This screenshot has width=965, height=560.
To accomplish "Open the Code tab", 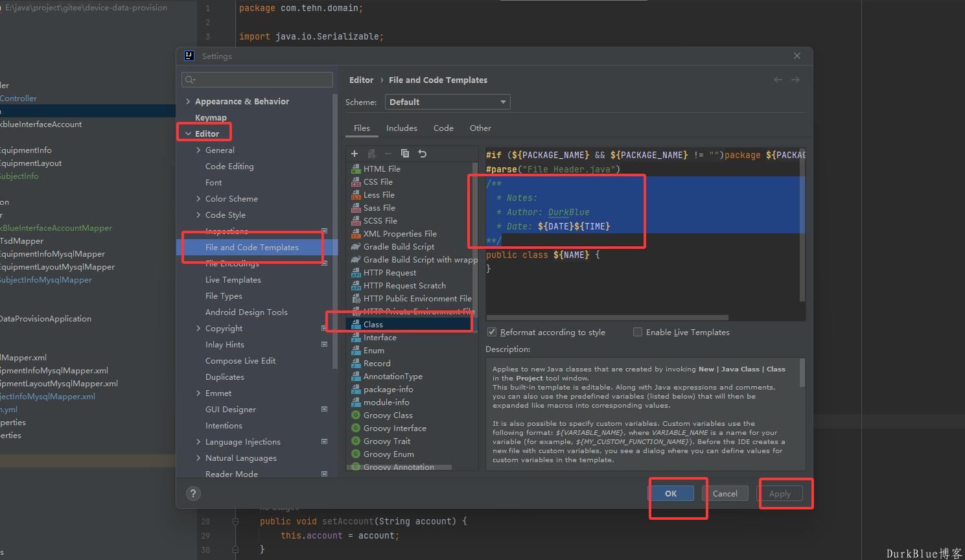I will pos(443,128).
